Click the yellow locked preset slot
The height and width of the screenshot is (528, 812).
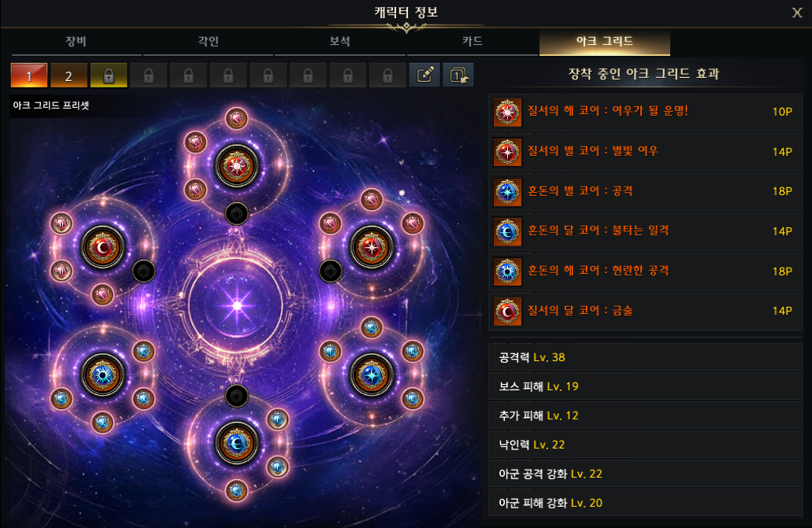(109, 76)
